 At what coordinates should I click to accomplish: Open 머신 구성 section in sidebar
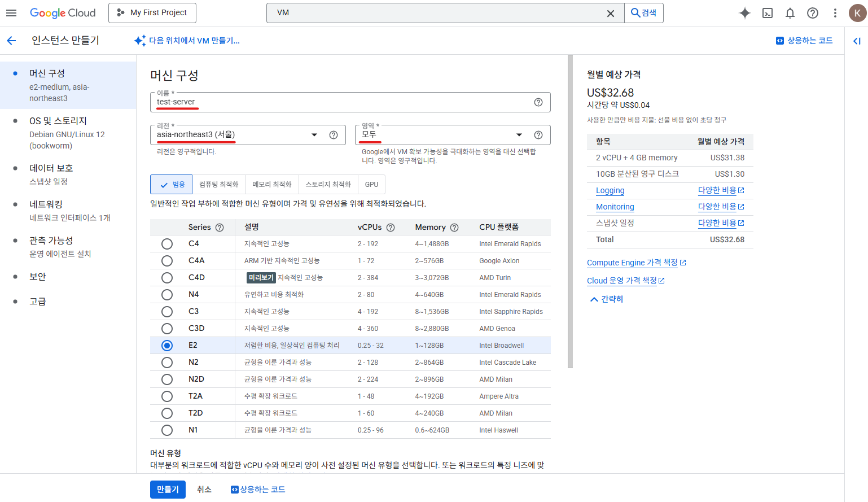pos(68,85)
